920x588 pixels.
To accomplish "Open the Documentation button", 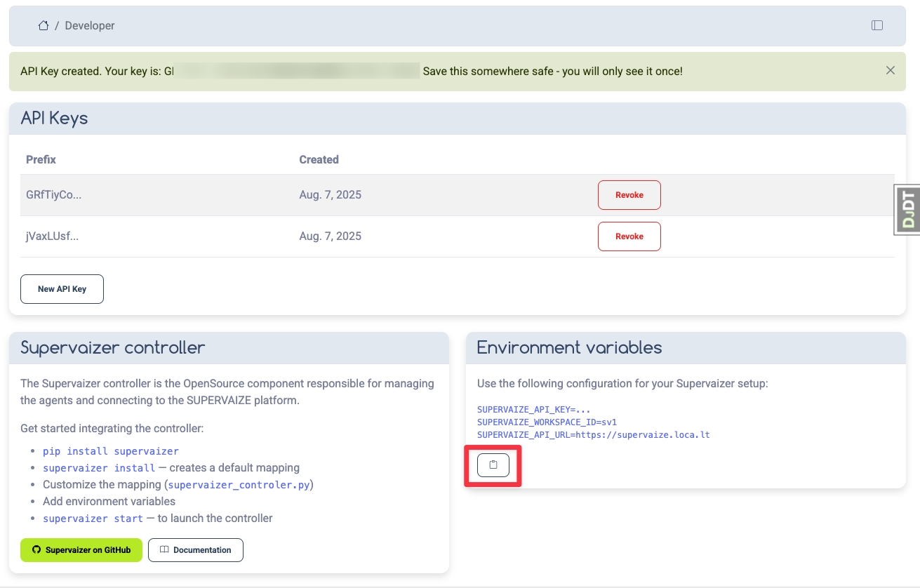I will point(196,550).
